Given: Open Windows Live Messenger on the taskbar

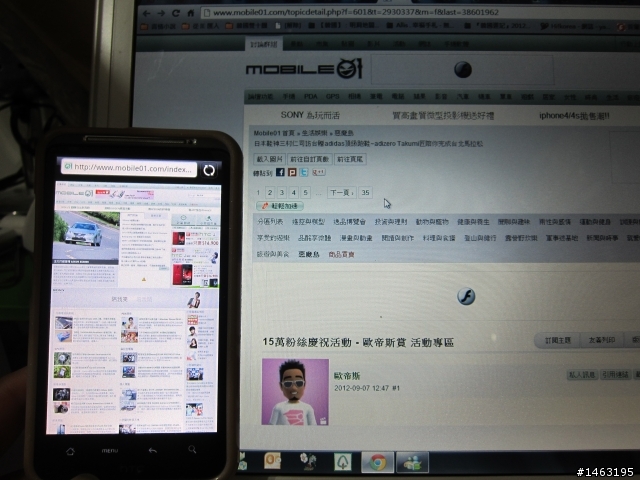Looking at the screenshot, I should point(413,462).
